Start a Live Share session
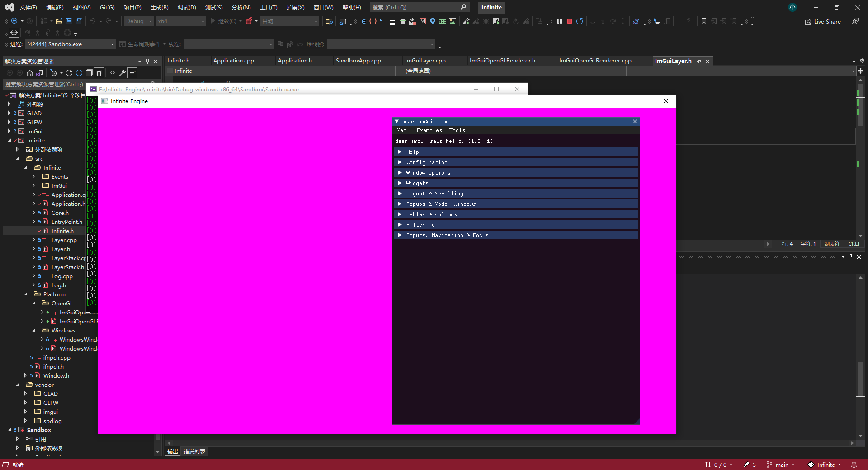Image resolution: width=868 pixels, height=470 pixels. pos(822,21)
